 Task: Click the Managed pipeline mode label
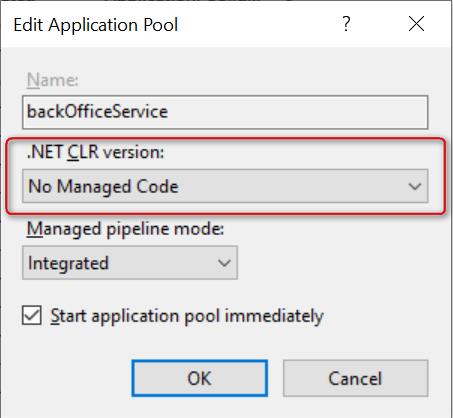[125, 229]
